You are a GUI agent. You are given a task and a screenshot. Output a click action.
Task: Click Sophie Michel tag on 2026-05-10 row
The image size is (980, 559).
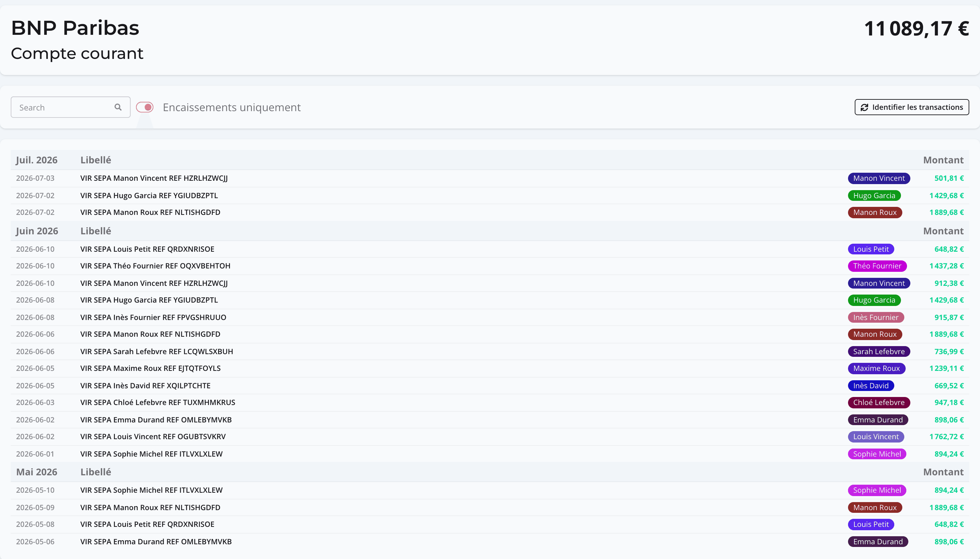(877, 490)
